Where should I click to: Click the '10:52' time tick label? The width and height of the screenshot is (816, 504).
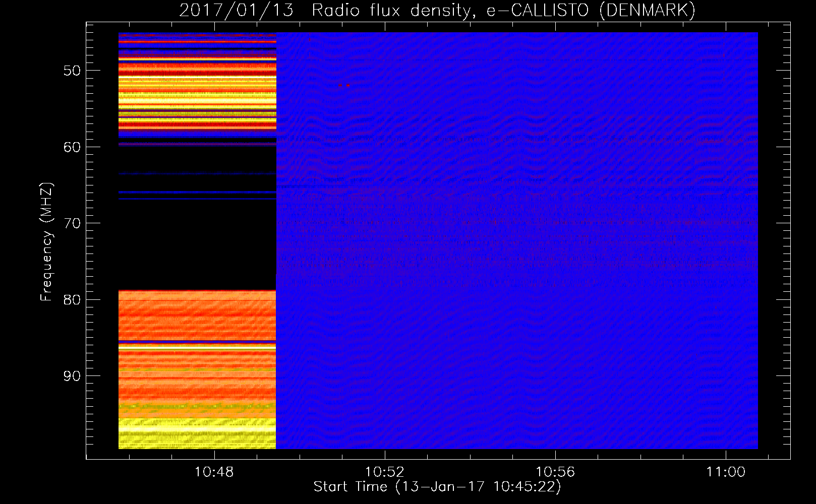(385, 472)
